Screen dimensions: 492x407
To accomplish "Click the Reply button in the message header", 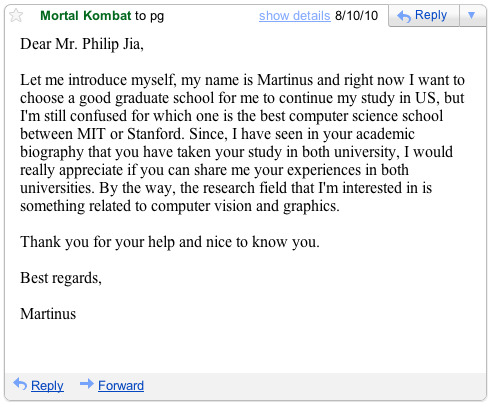I will tap(424, 15).
